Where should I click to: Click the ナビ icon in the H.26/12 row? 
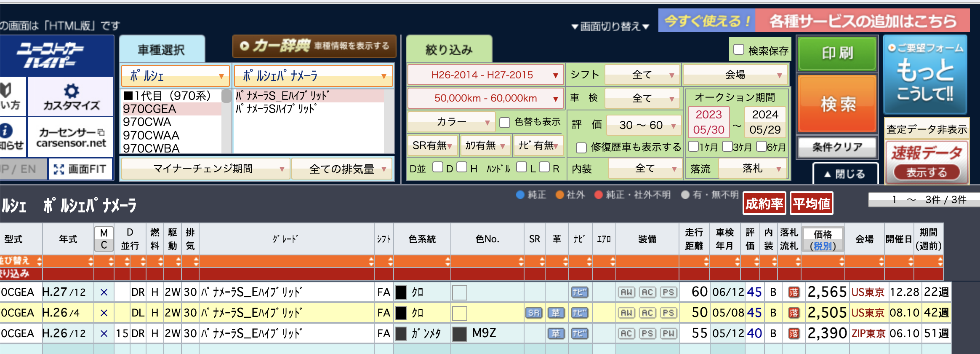(579, 333)
